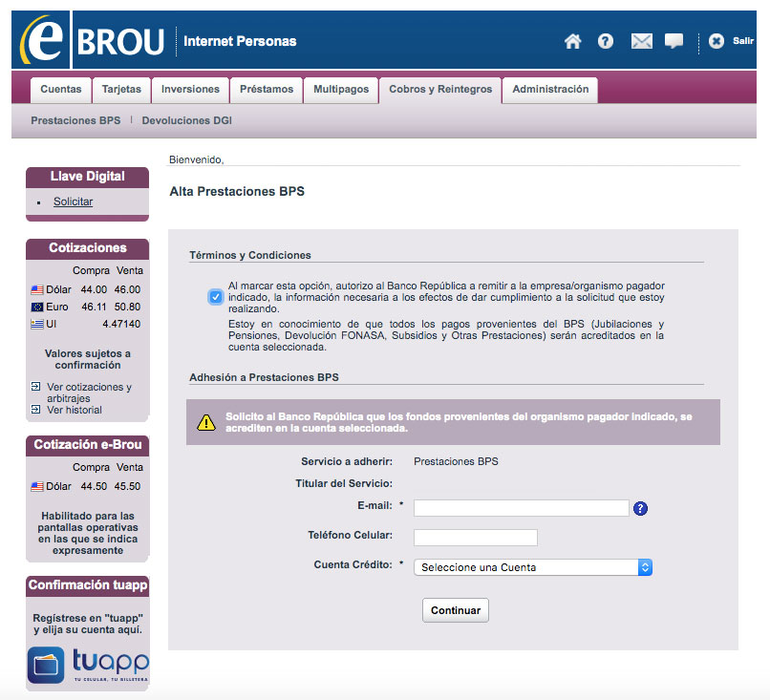Viewport: 770px width, 700px height.
Task: Select the Prestaciones BPS breadcrumb link
Action: tap(75, 120)
